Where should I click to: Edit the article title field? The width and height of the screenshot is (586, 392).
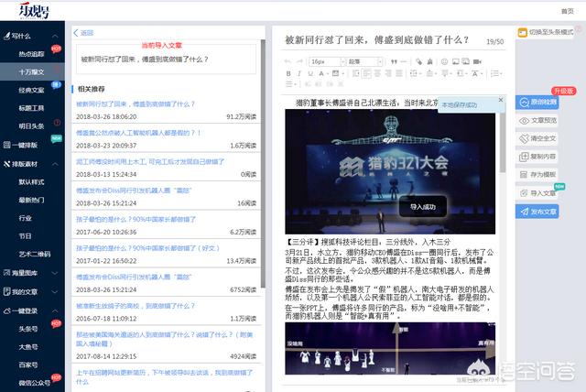tap(376, 39)
